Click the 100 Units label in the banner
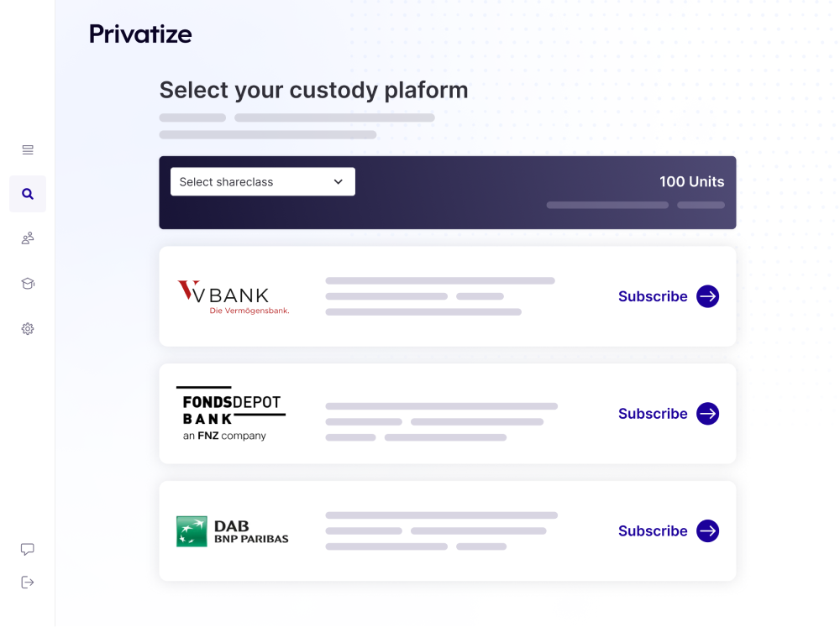The image size is (840, 627). (691, 181)
